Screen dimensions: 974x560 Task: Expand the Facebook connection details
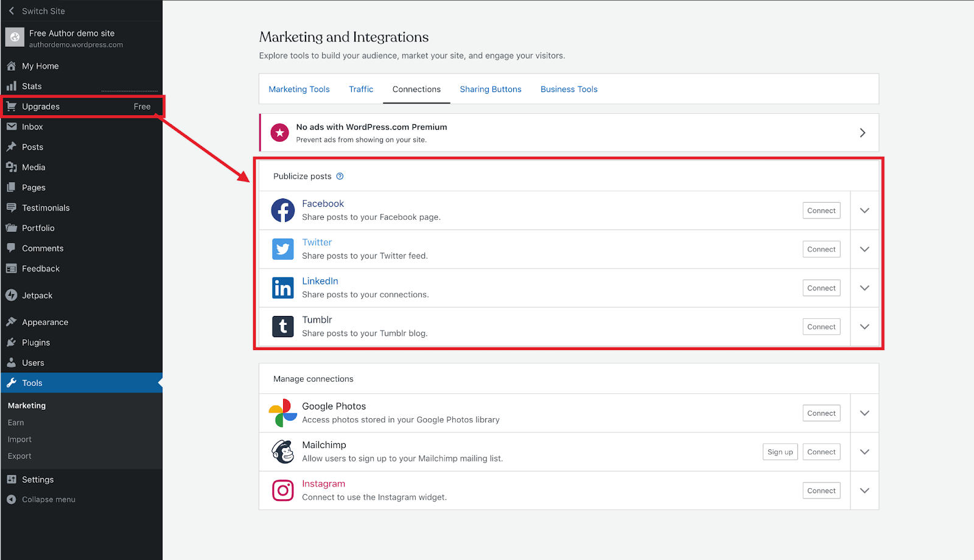pyautogui.click(x=864, y=211)
